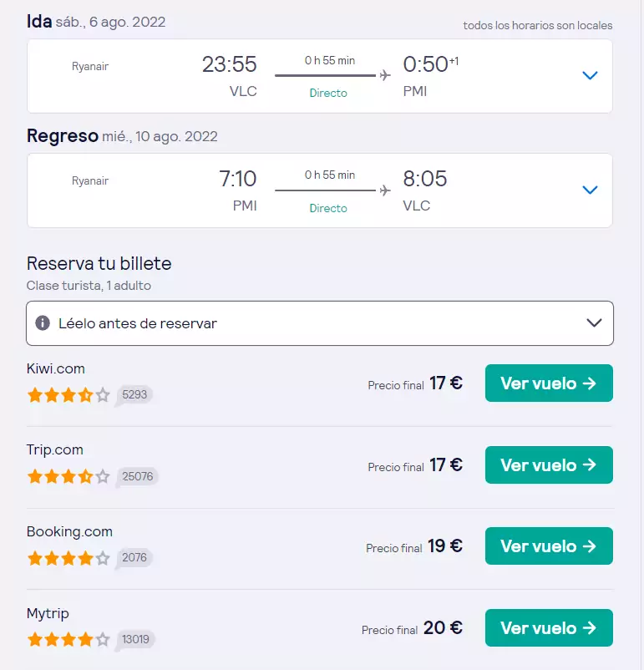The width and height of the screenshot is (644, 670).
Task: Open the 13019 reviews bubble for Mytrip
Action: (x=135, y=640)
